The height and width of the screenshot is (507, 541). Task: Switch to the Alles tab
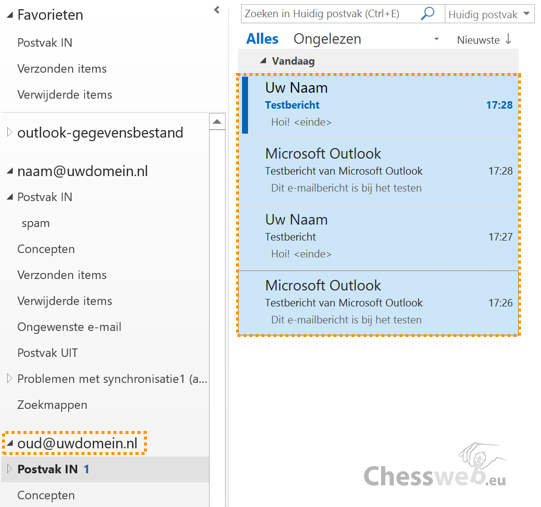[262, 39]
